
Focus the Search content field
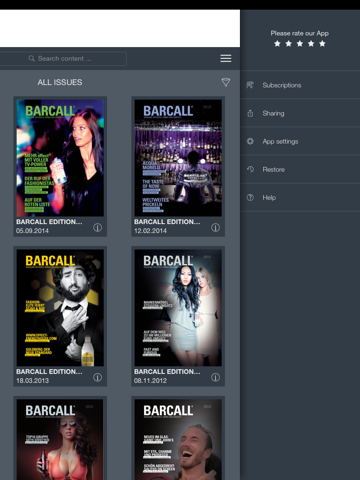coord(63,59)
